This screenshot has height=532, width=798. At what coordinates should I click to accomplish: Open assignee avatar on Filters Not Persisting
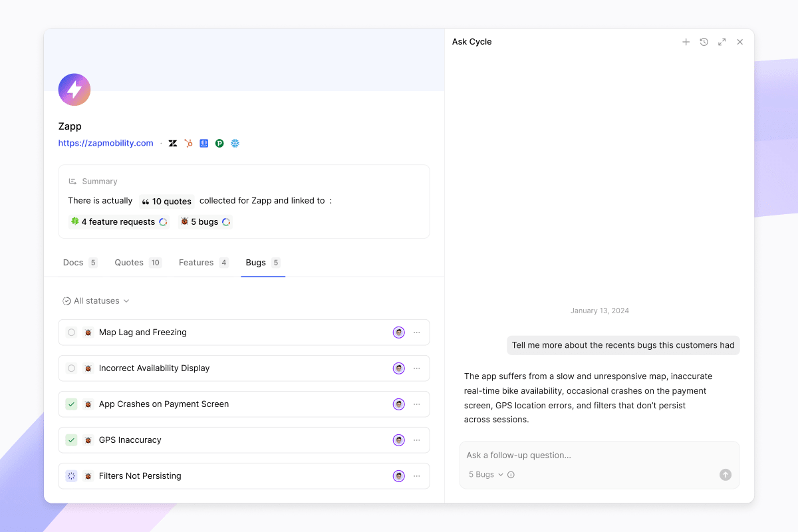point(399,476)
